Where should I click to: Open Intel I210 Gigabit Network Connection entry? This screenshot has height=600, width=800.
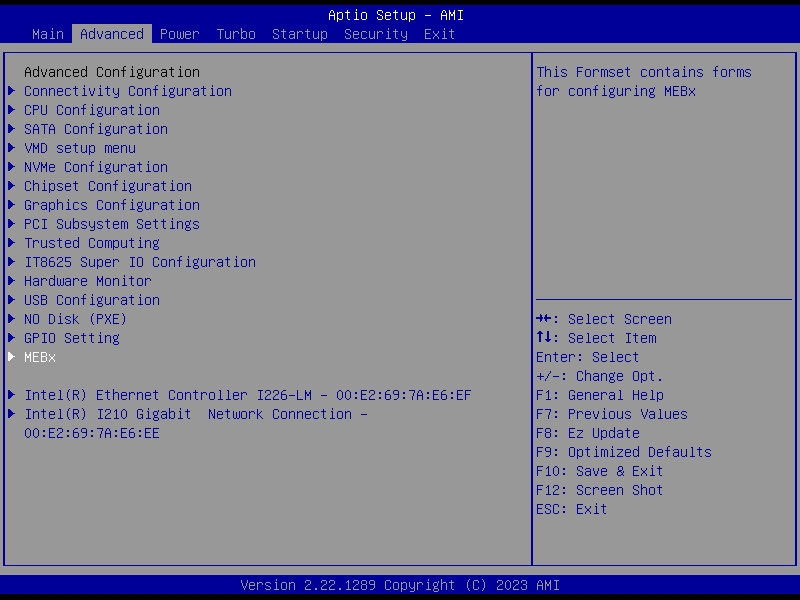coord(196,423)
